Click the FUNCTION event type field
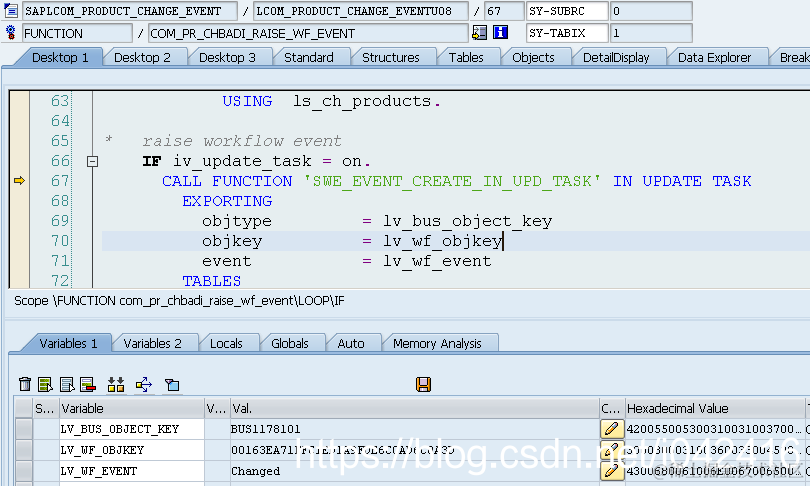The width and height of the screenshot is (810, 486). (77, 33)
